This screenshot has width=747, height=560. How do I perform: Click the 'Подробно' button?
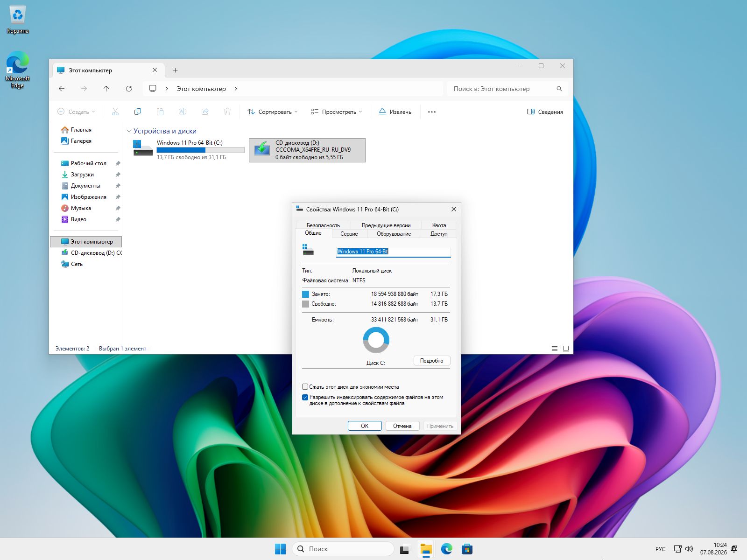click(x=432, y=361)
